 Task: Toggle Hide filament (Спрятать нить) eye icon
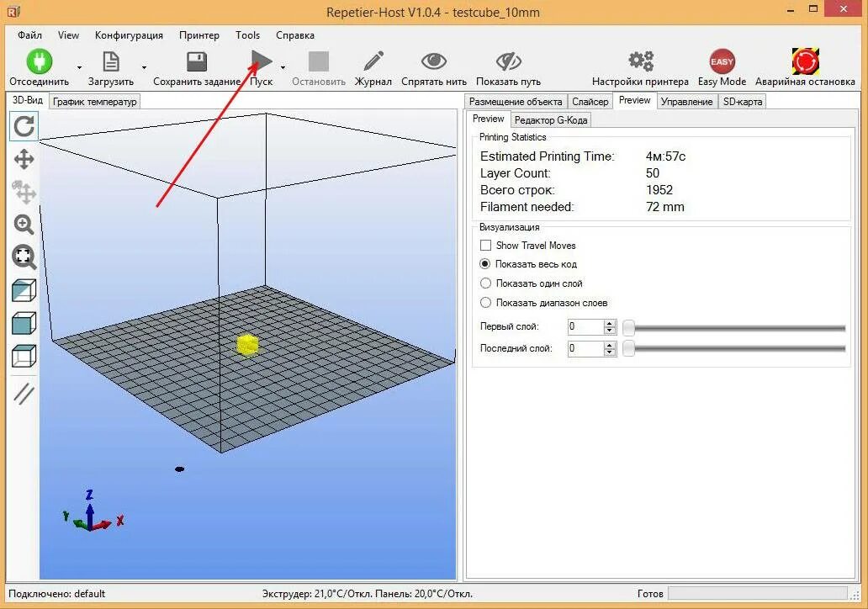click(x=434, y=61)
